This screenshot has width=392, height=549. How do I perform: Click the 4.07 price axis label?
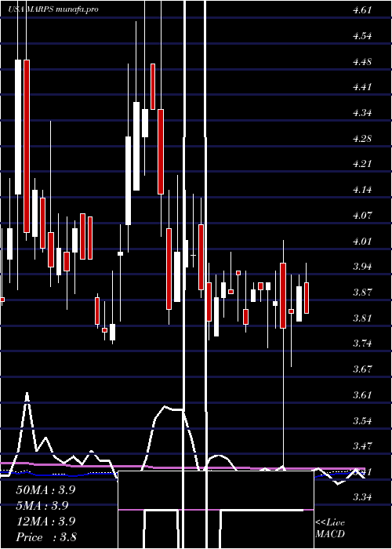362,216
